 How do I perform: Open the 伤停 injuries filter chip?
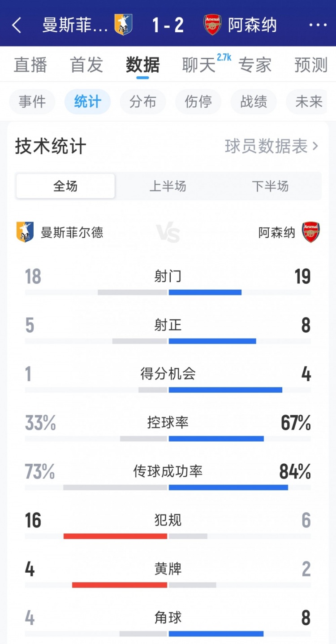[x=198, y=102]
